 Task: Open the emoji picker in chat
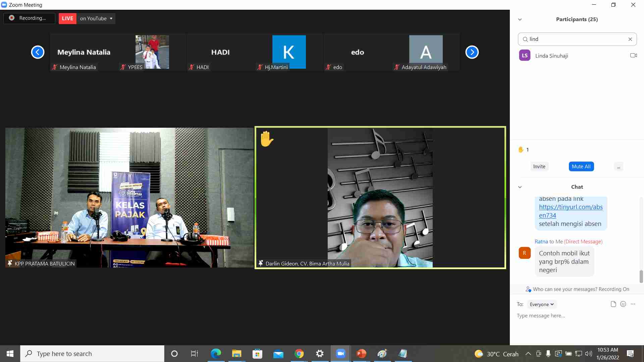(x=623, y=304)
